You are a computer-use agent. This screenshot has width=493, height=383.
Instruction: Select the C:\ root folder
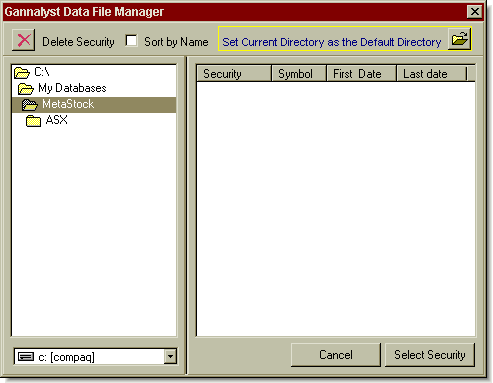(x=94, y=72)
